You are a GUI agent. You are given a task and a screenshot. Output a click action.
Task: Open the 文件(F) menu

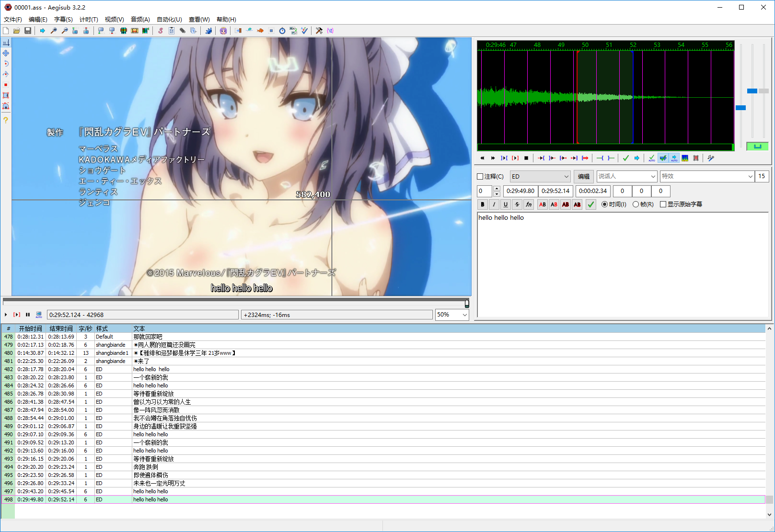13,20
